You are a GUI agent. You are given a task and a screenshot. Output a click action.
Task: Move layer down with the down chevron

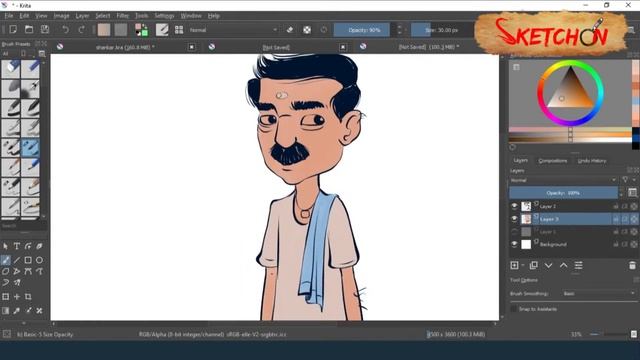549,265
